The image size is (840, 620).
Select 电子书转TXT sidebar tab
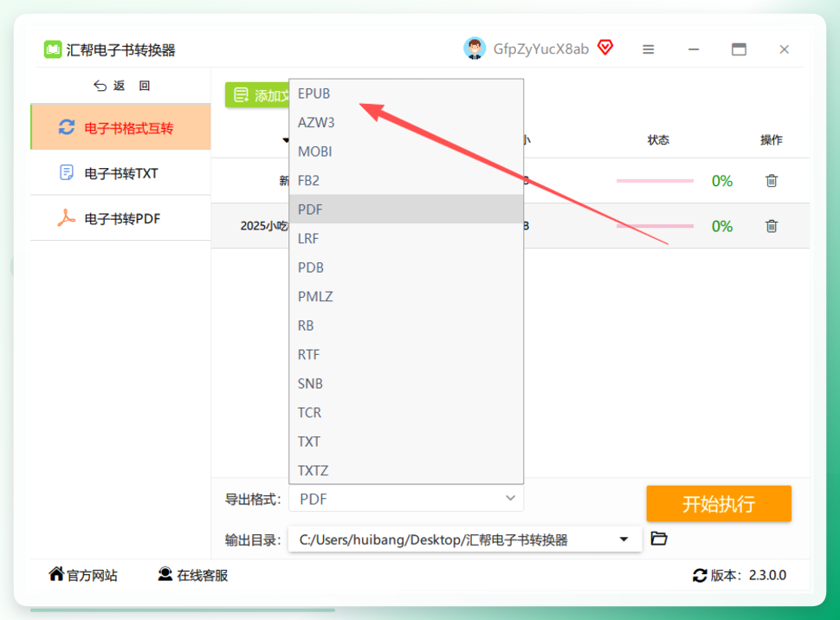[x=121, y=173]
